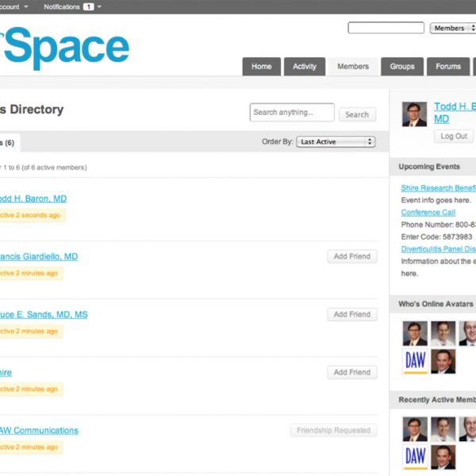
Task: Open second avatar in Who's Online top row
Action: (443, 333)
